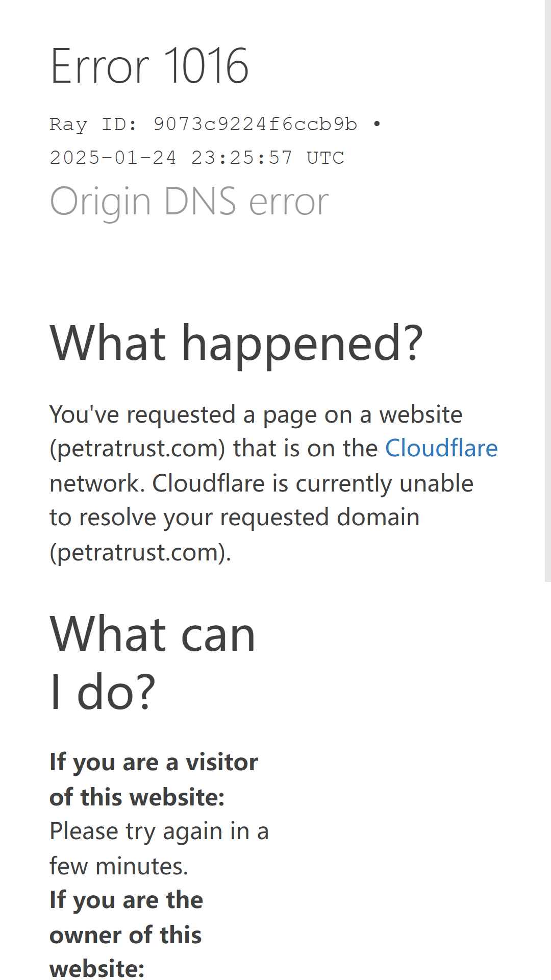Click the 'You've requested a page' sentence
Image resolution: width=551 pixels, height=980 pixels.
coord(256,414)
